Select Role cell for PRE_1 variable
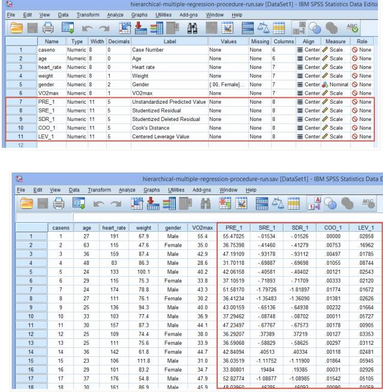 [x=362, y=102]
